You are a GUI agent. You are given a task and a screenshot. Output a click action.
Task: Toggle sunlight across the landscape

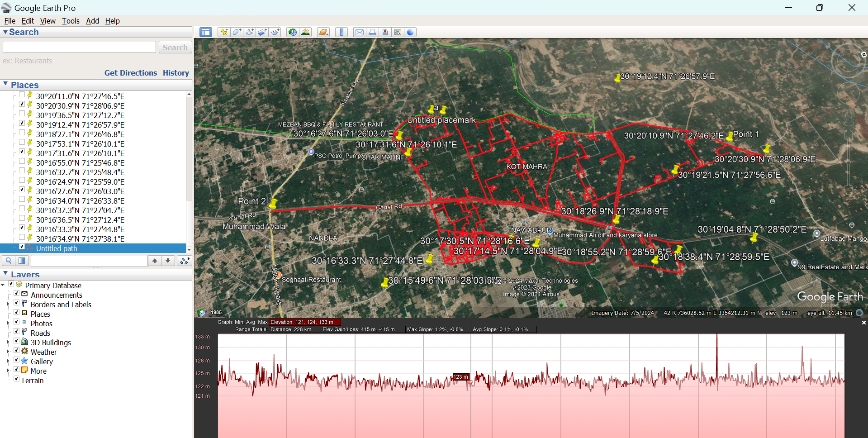point(306,32)
